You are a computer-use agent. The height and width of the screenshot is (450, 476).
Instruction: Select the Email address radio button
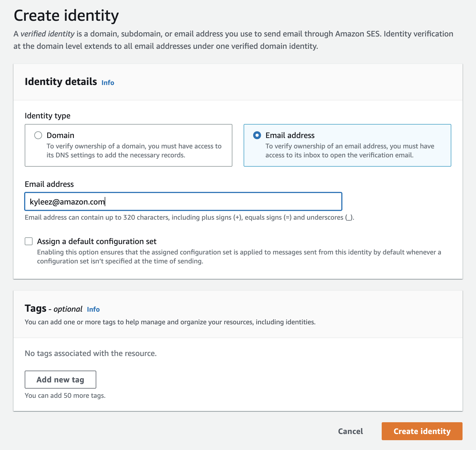point(257,136)
